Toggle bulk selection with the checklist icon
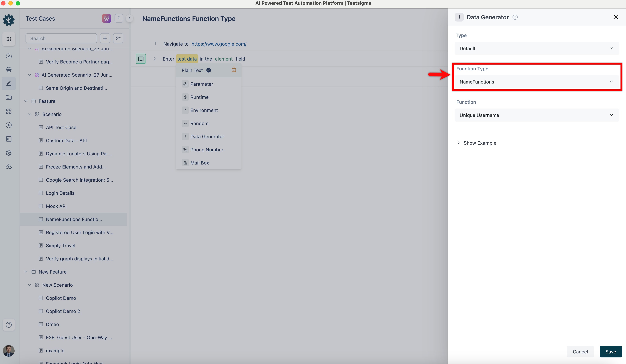This screenshot has height=364, width=626. click(118, 38)
